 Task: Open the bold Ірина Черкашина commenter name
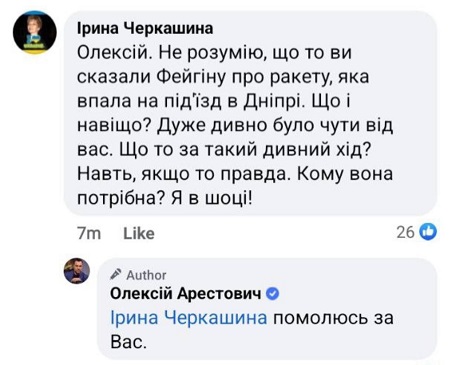(145, 29)
